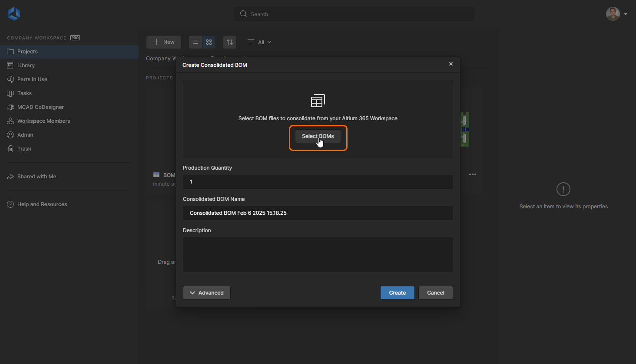Open Parts in Use section
This screenshot has width=636, height=364.
pos(69,79)
